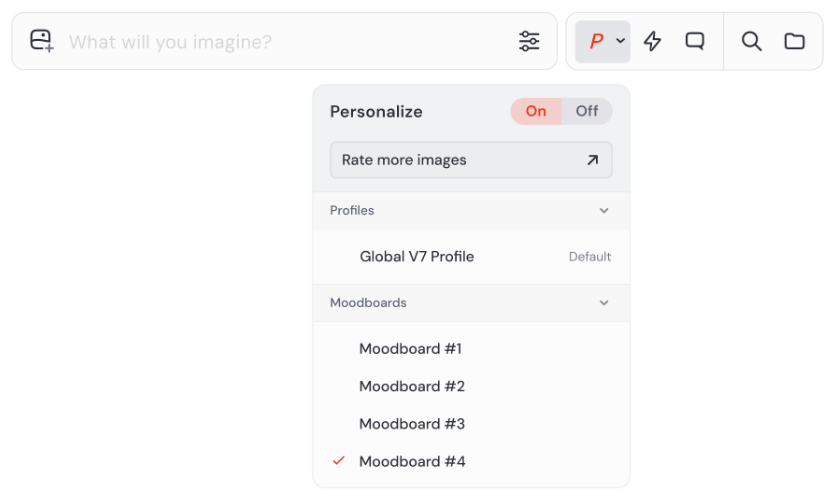Select Moodboard #2 from the list

(x=412, y=386)
